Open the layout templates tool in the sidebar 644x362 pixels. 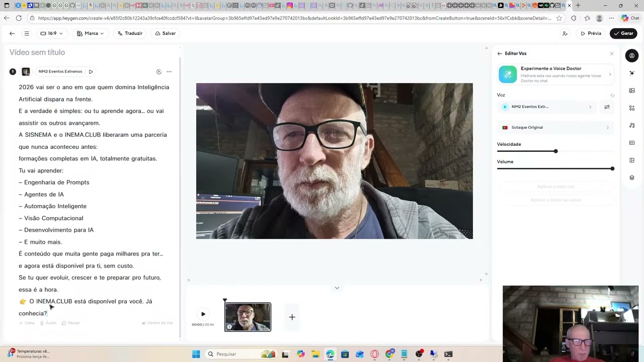click(x=632, y=160)
